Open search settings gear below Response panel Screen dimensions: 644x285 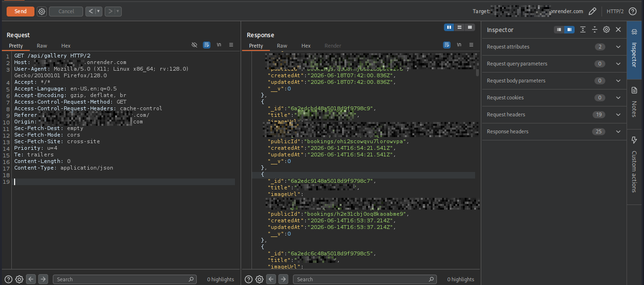[x=259, y=279]
